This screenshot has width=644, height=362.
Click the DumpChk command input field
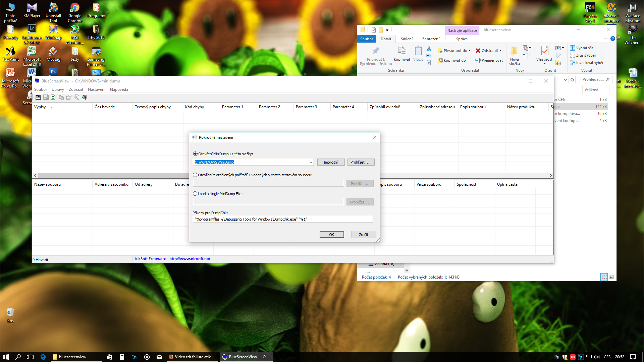click(283, 219)
